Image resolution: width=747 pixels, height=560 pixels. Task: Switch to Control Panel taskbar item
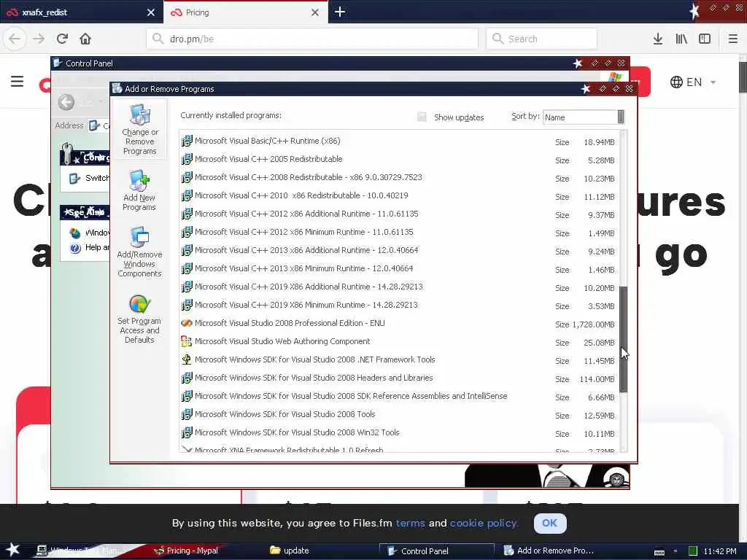coord(438,551)
